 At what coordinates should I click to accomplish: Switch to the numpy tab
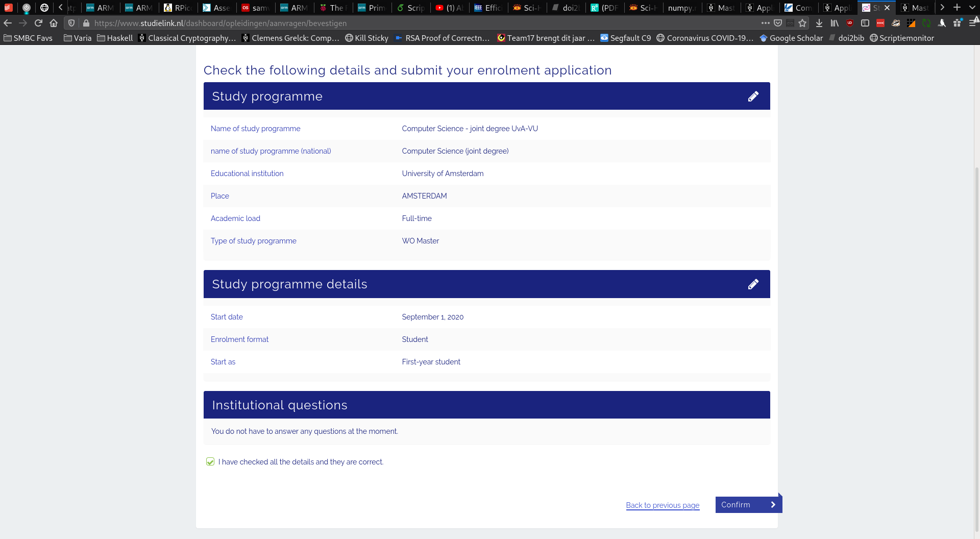(x=681, y=8)
